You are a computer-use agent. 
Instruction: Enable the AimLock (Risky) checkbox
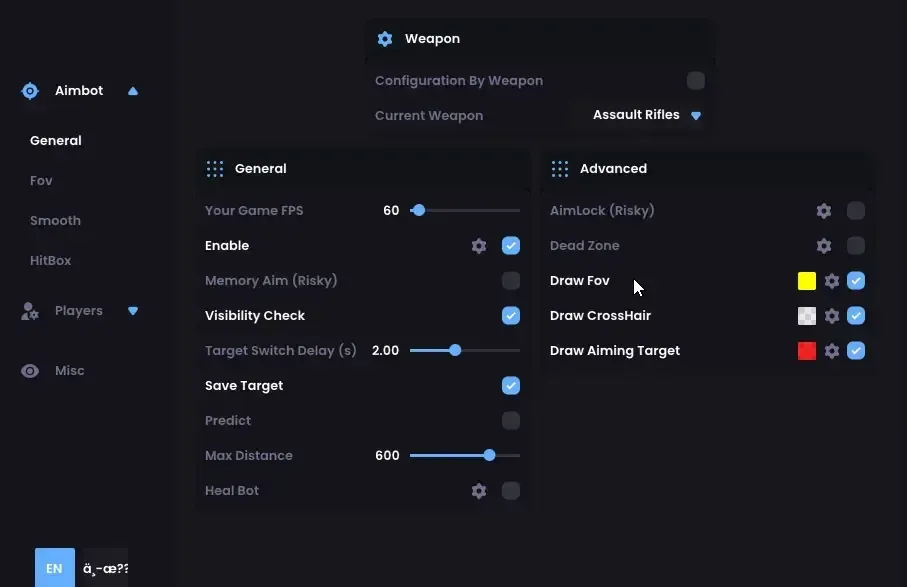(x=856, y=211)
